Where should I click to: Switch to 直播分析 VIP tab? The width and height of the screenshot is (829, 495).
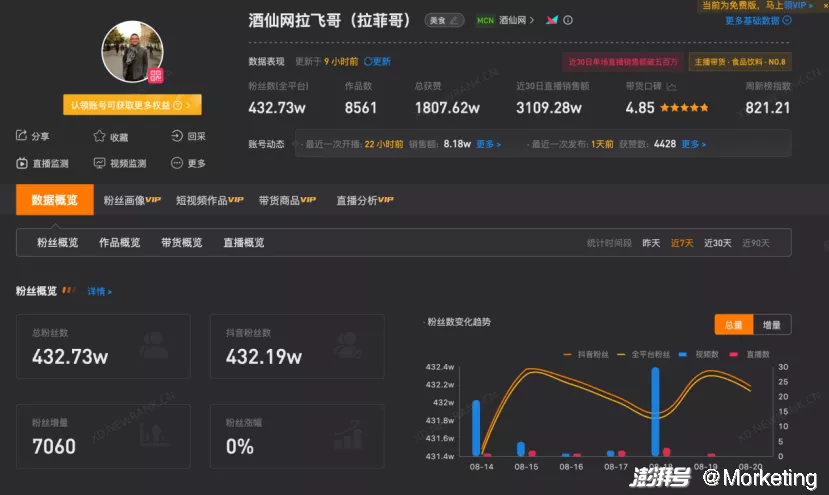(x=363, y=200)
